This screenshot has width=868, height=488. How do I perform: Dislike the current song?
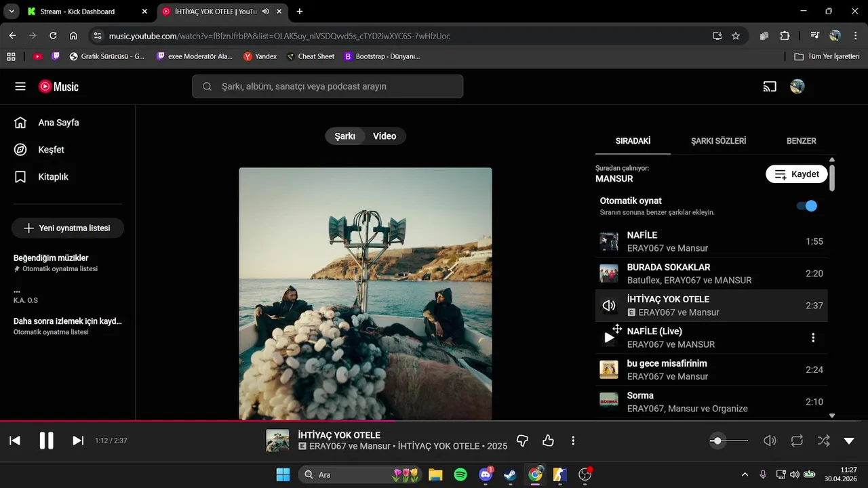522,441
